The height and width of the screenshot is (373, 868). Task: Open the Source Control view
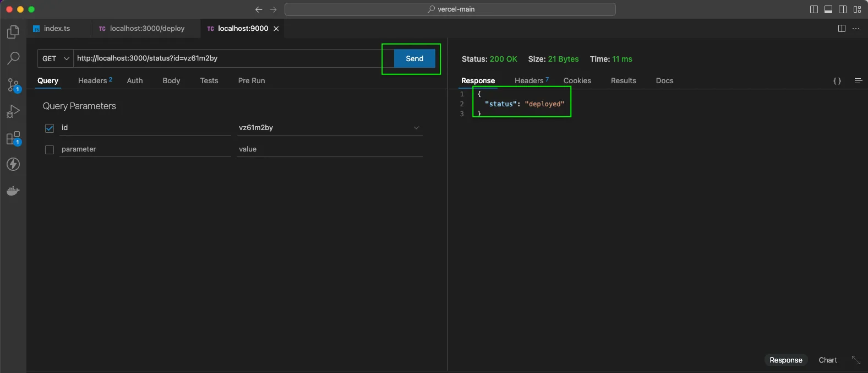tap(13, 84)
